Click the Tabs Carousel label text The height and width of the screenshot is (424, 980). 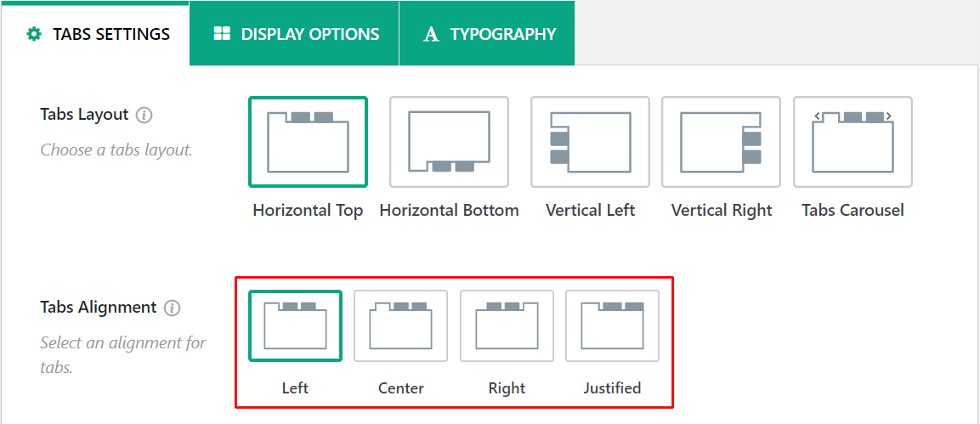[853, 211]
